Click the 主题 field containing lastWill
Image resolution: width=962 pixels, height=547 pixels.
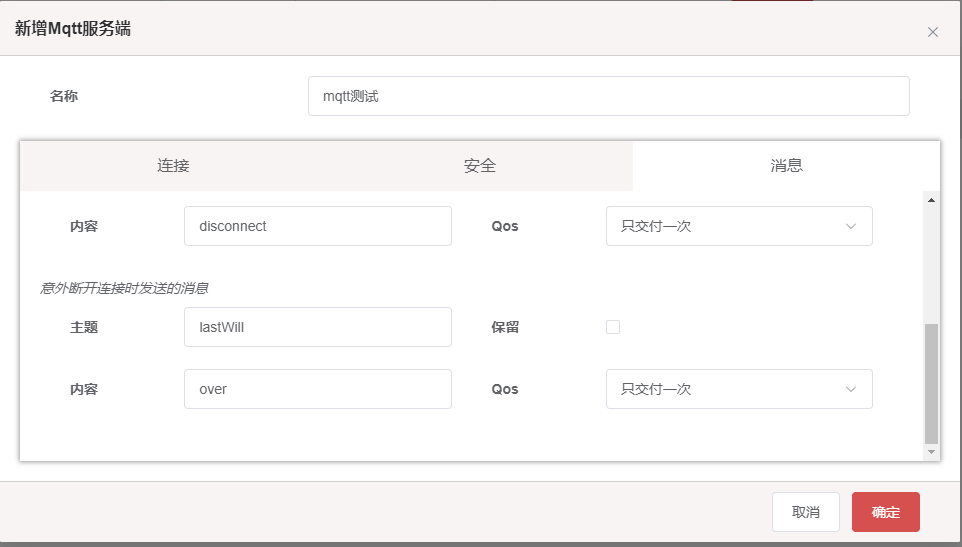(318, 327)
